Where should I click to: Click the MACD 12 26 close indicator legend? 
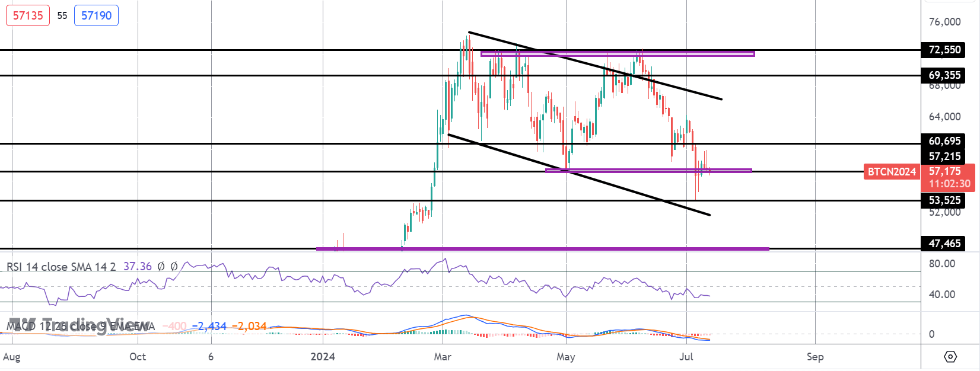tap(80, 326)
